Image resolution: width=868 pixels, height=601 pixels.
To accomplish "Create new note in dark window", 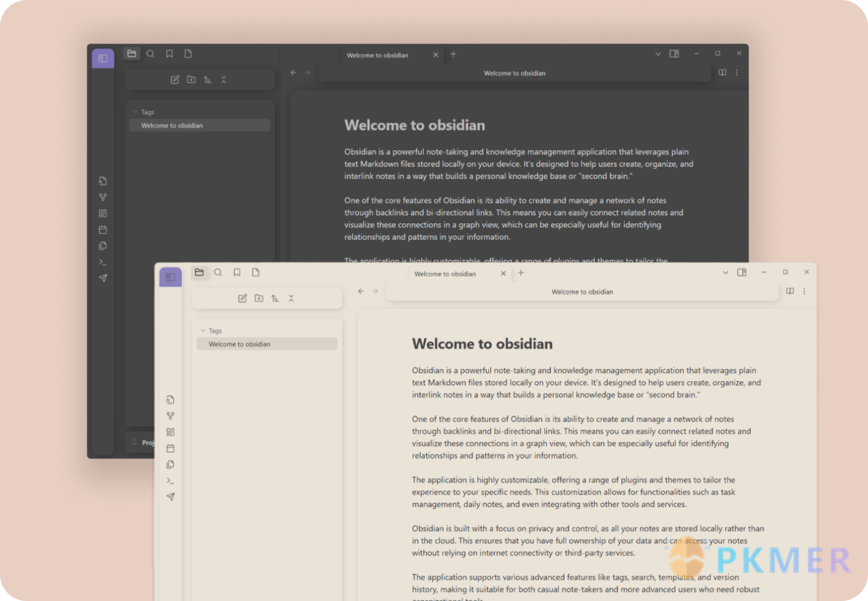I will (x=175, y=80).
